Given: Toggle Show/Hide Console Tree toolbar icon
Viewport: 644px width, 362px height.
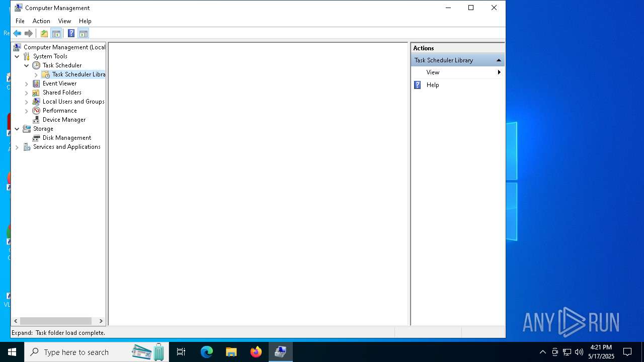Looking at the screenshot, I should tap(56, 33).
